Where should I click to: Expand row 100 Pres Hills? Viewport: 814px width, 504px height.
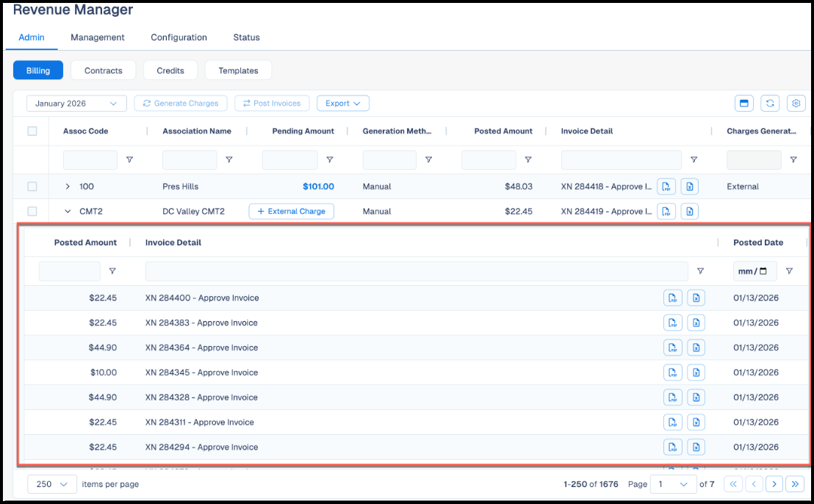(x=68, y=187)
